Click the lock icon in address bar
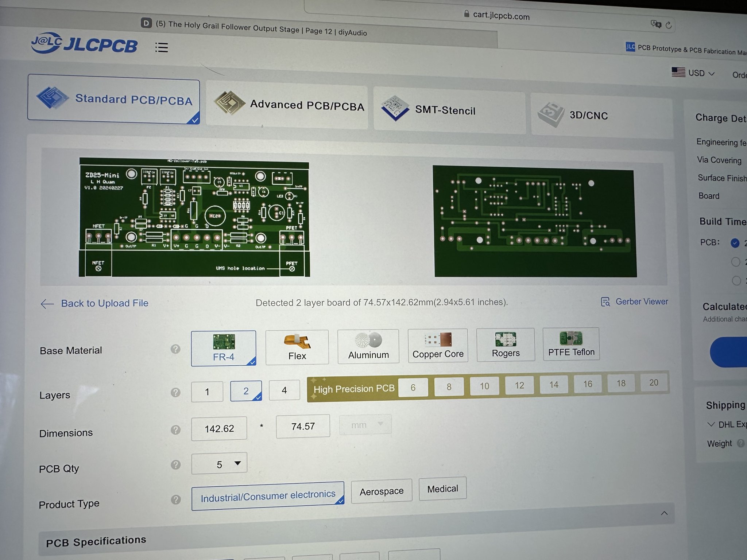 coord(466,14)
